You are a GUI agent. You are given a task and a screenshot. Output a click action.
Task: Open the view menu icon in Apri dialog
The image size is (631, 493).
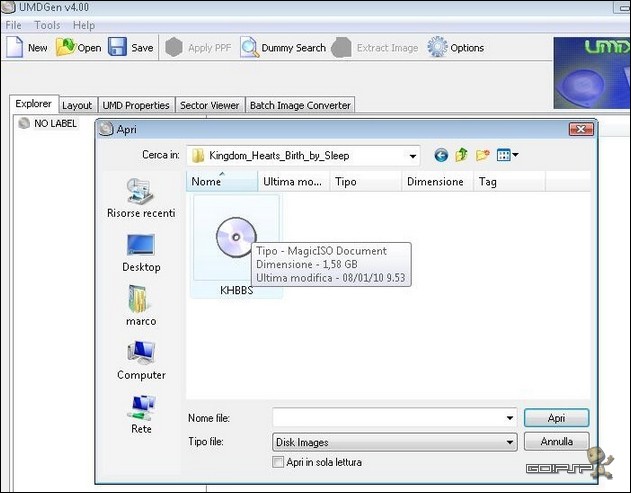(x=507, y=155)
